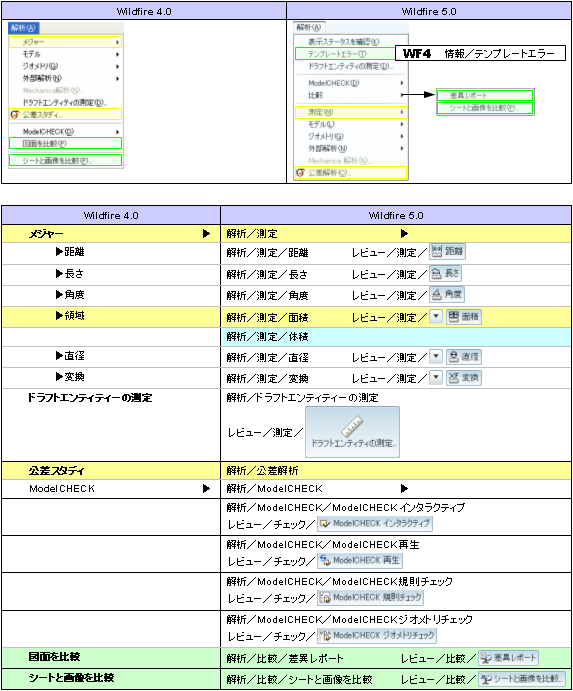Choose シートと画像を比較 in Wildfire 4.0 menu

pyautogui.click(x=65, y=160)
